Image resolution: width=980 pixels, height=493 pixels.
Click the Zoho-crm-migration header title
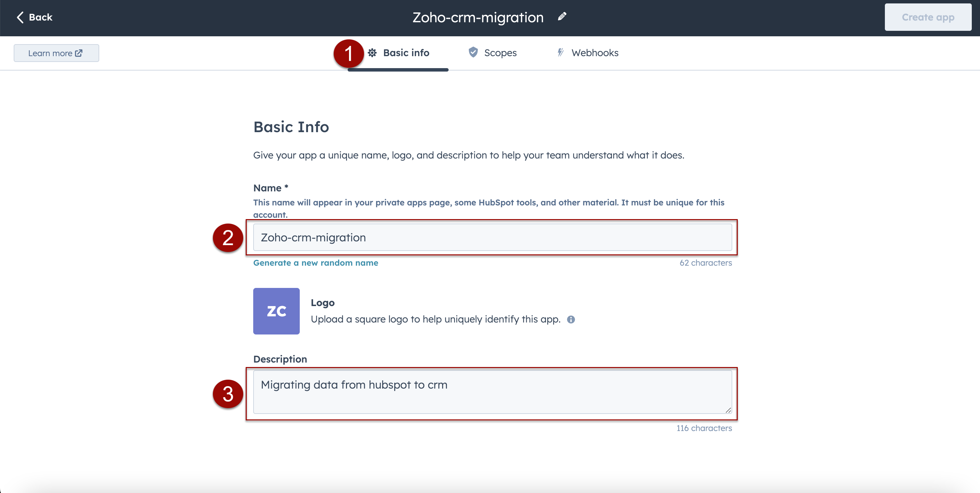tap(478, 17)
